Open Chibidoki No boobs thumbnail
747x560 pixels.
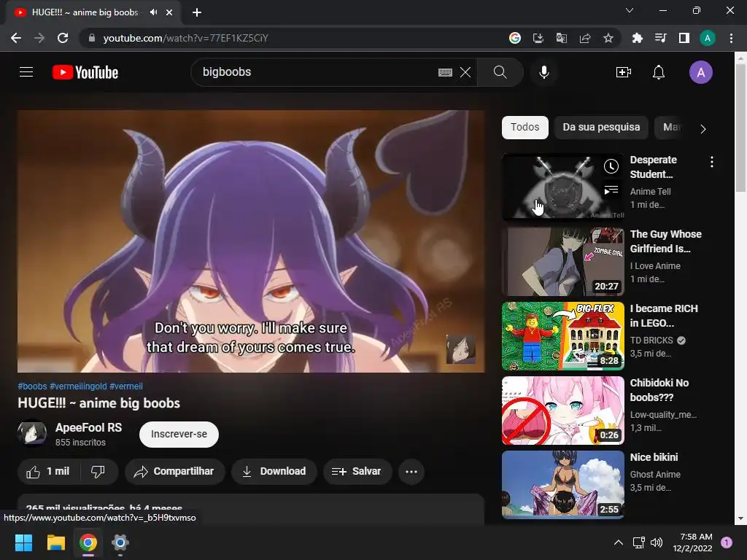(563, 411)
